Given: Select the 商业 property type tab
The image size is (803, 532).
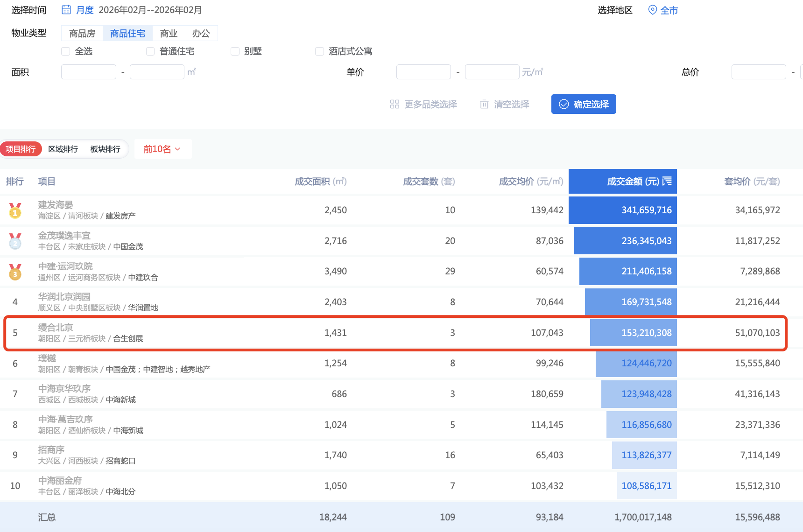Looking at the screenshot, I should [x=169, y=33].
